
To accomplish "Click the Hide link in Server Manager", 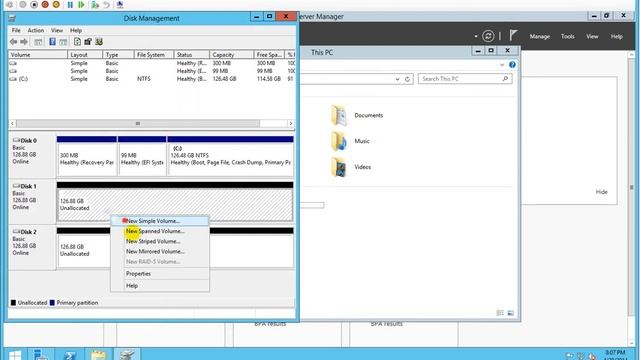I will pos(601,192).
